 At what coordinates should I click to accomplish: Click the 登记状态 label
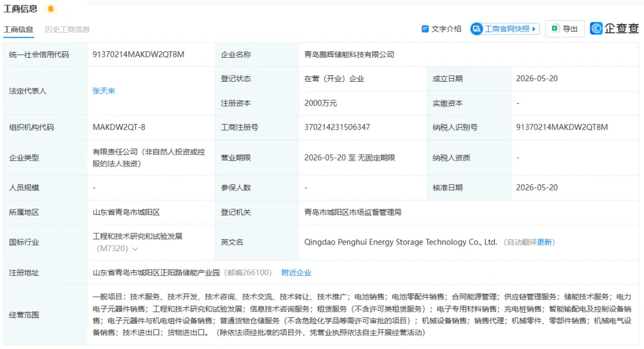[236, 79]
